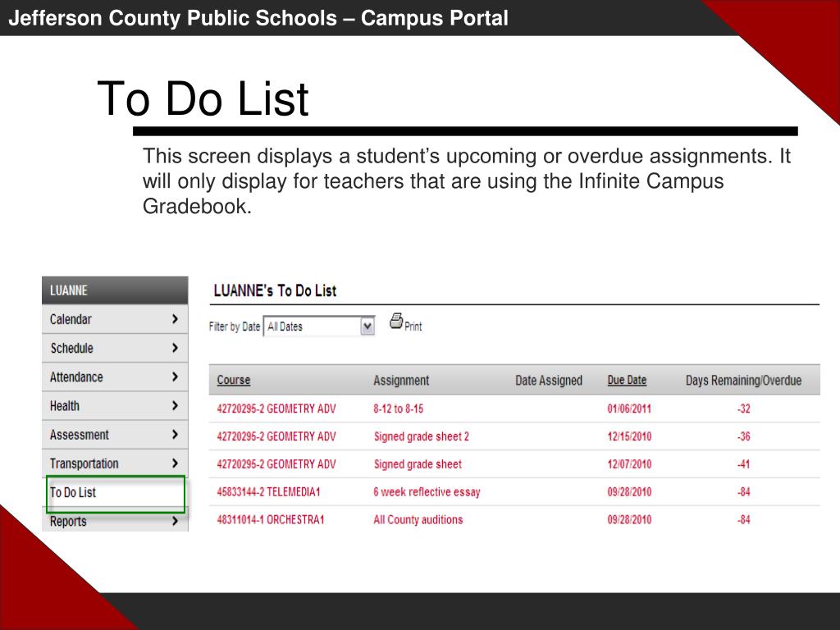Screen dimensions: 840x630
Task: Open Transportation in the sidebar
Action: point(115,464)
